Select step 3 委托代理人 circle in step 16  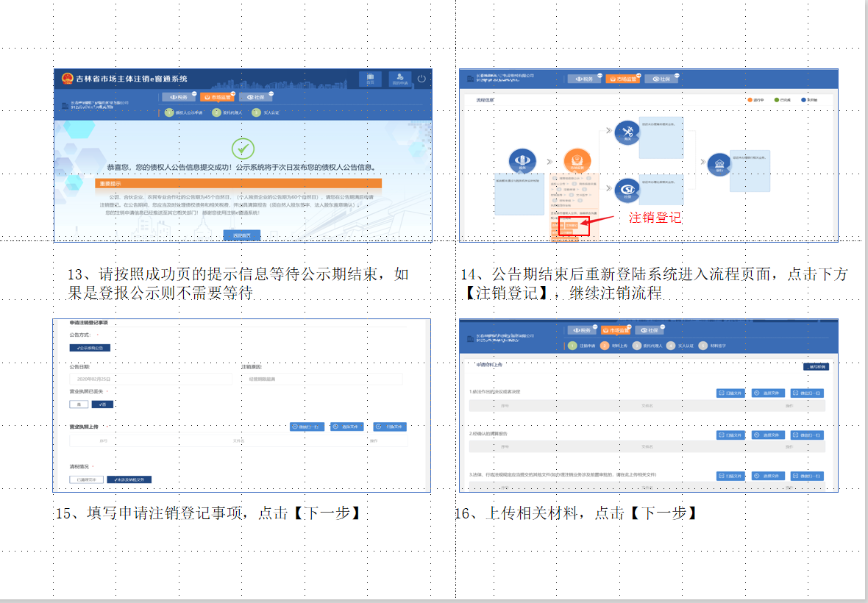click(x=637, y=346)
